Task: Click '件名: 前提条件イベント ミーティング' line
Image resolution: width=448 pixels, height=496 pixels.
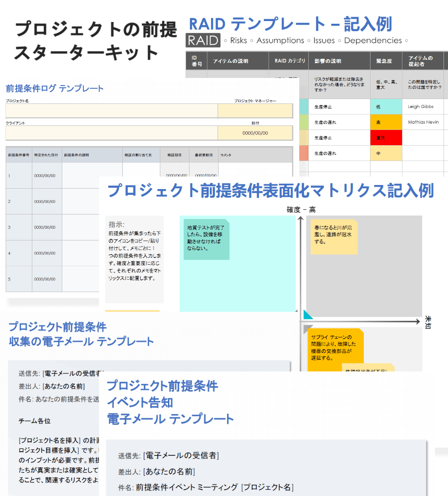Action: coord(206,487)
